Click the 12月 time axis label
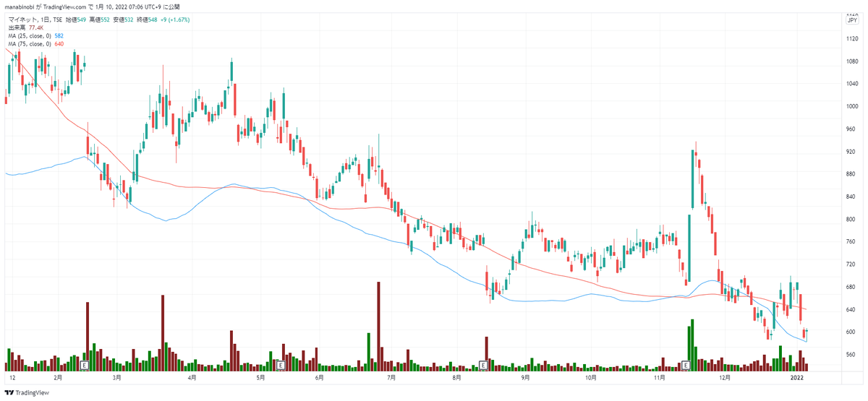The image size is (868, 401). click(726, 377)
